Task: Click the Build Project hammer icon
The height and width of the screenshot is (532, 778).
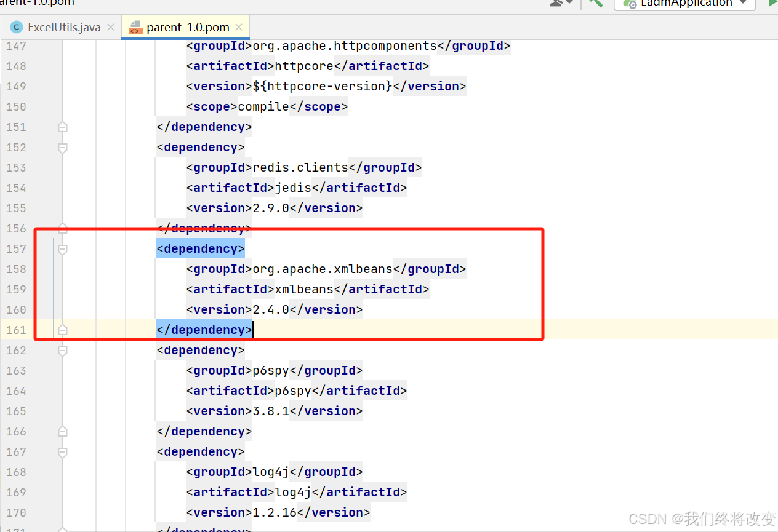Action: (595, 4)
